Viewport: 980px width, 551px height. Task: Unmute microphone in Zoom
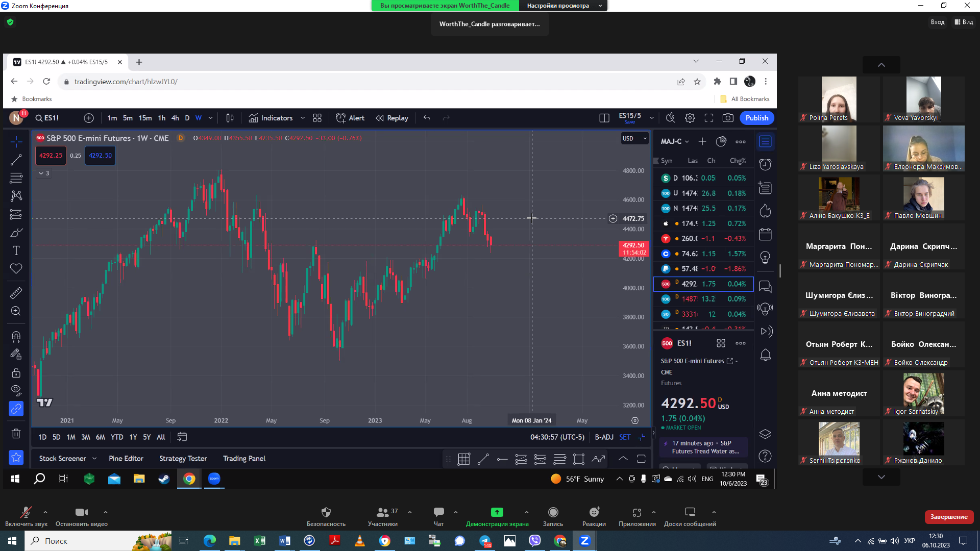click(x=26, y=516)
